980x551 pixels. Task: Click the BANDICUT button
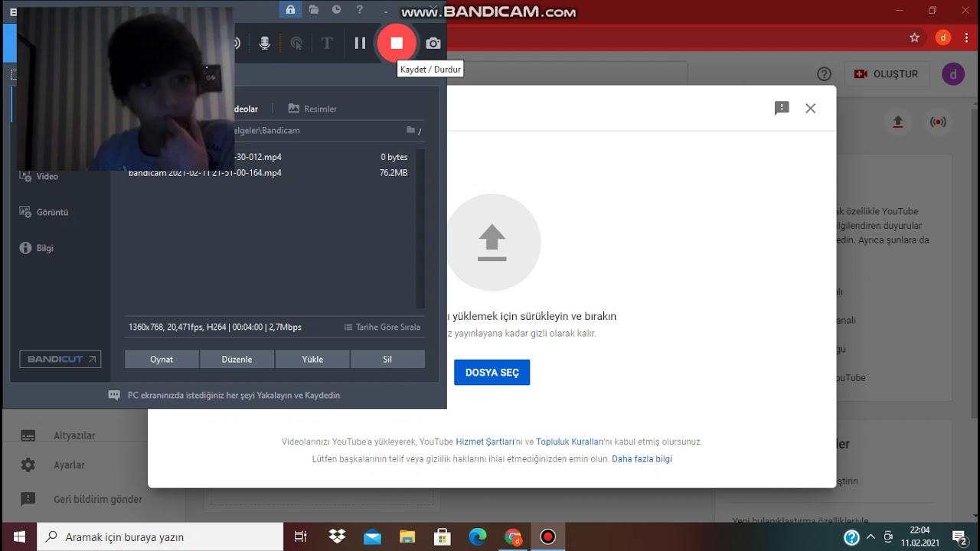[x=60, y=359]
